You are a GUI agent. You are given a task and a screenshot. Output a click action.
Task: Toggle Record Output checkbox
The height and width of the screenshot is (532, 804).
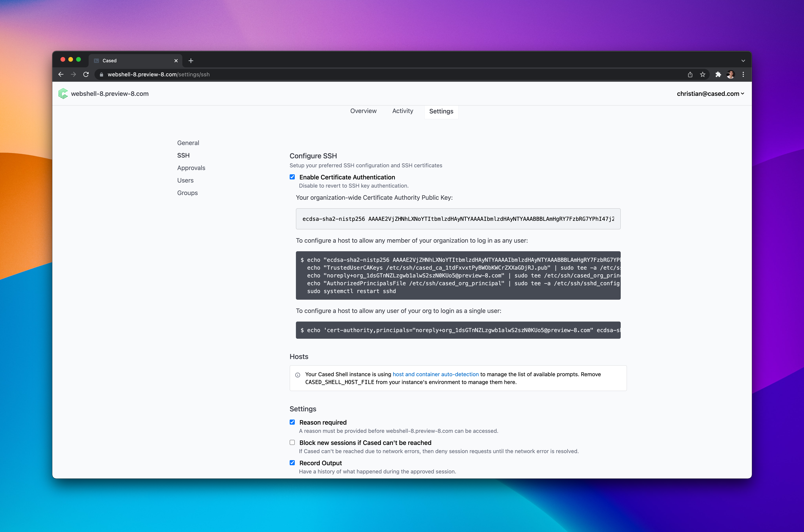292,463
